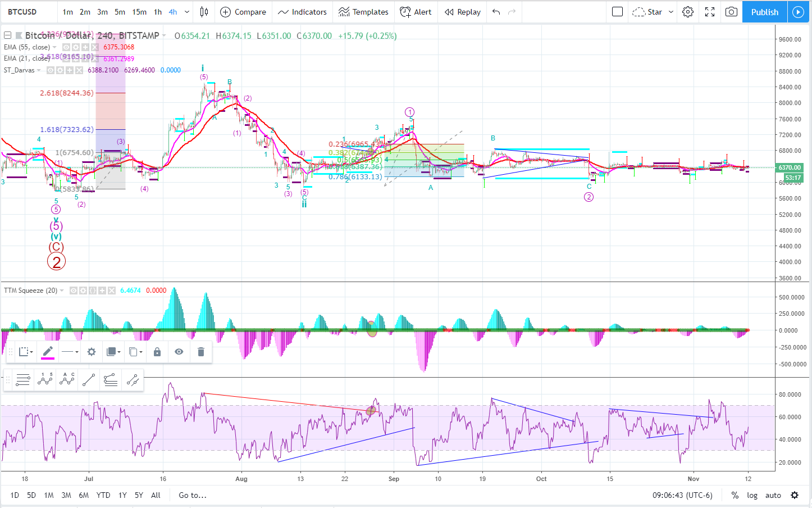Screen dimensions: 812x508
Task: Hide the selected drawing with eye icon
Action: pyautogui.click(x=179, y=352)
